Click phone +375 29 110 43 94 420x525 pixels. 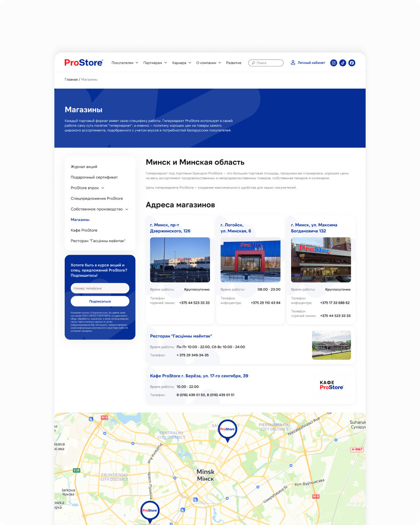click(266, 303)
